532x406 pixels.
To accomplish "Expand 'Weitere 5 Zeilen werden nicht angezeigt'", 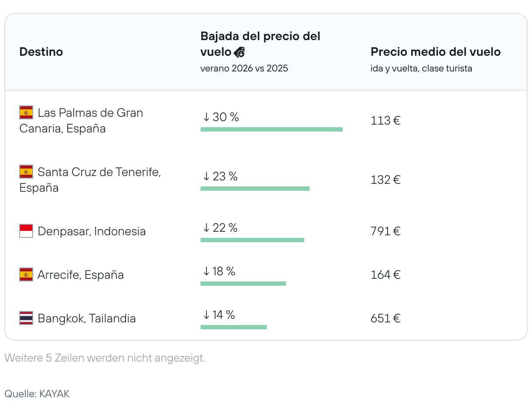I will click(x=105, y=358).
